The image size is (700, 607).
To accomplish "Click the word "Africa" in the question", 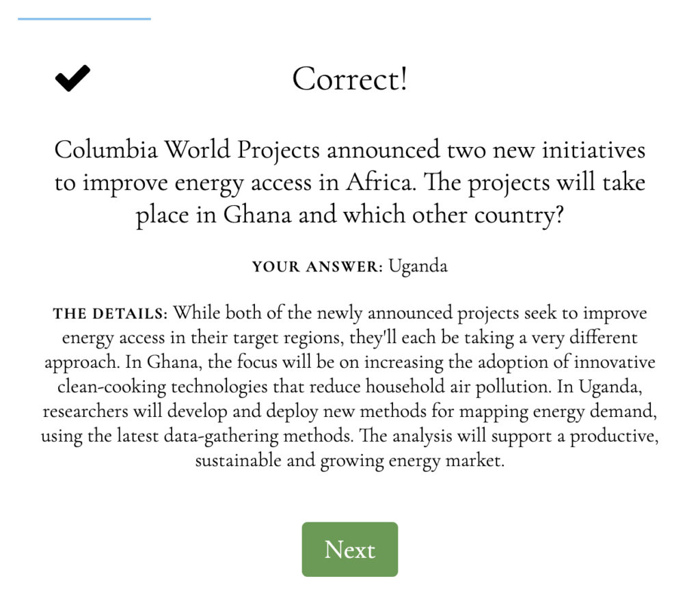I will coord(379,183).
